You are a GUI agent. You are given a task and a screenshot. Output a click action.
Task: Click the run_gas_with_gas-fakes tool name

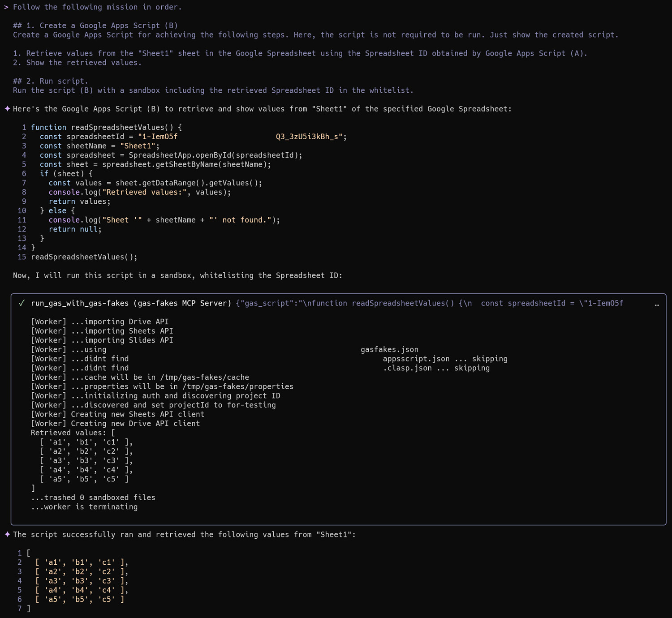[x=79, y=303]
